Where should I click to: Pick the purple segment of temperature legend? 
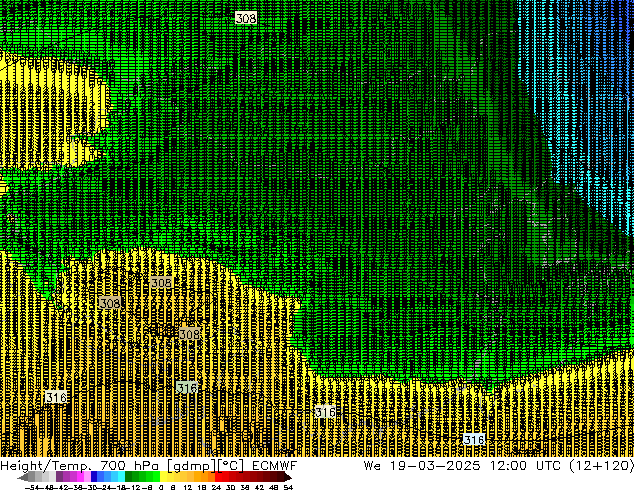pyautogui.click(x=66, y=478)
